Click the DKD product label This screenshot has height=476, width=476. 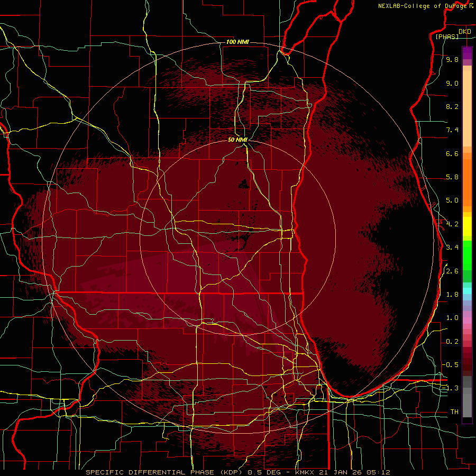(465, 32)
